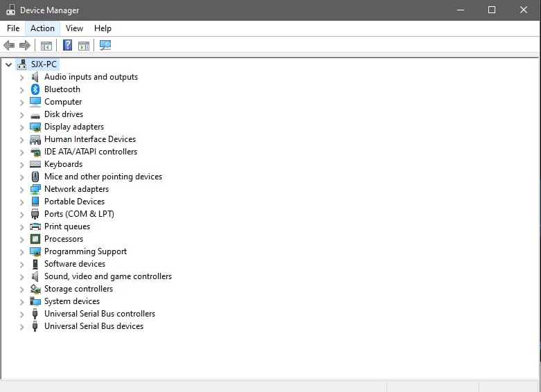Expand Audio inputs and outputs chevron

click(21, 78)
